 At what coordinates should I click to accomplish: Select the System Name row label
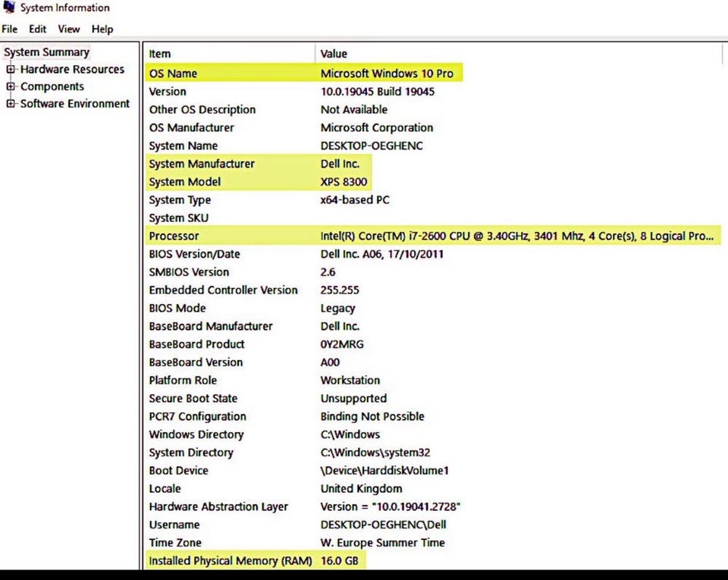pyautogui.click(x=183, y=146)
